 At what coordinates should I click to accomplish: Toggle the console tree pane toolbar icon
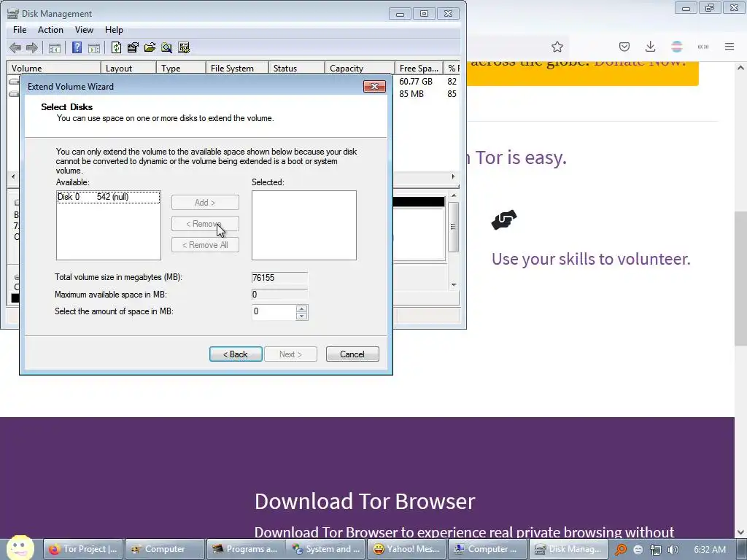[55, 47]
